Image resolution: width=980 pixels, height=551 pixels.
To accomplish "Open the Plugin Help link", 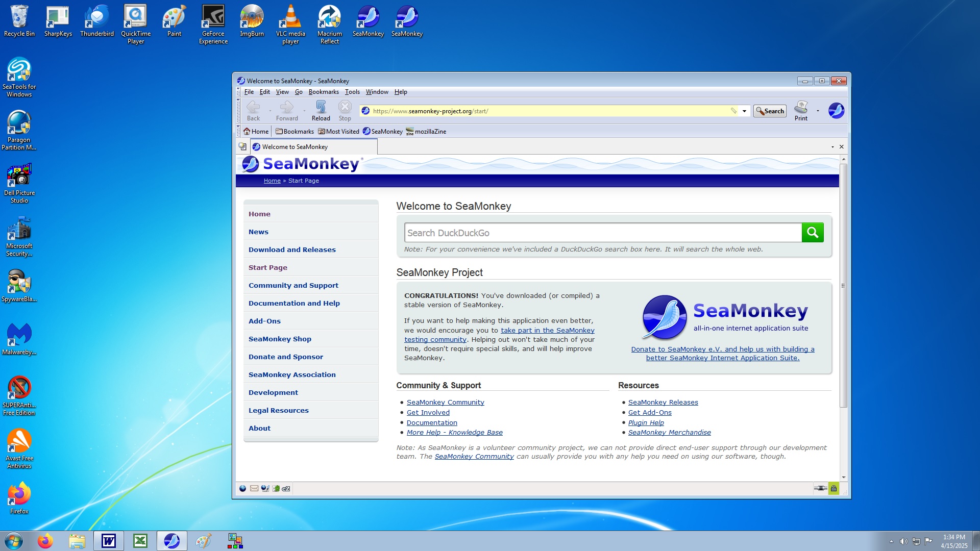I will pos(646,423).
